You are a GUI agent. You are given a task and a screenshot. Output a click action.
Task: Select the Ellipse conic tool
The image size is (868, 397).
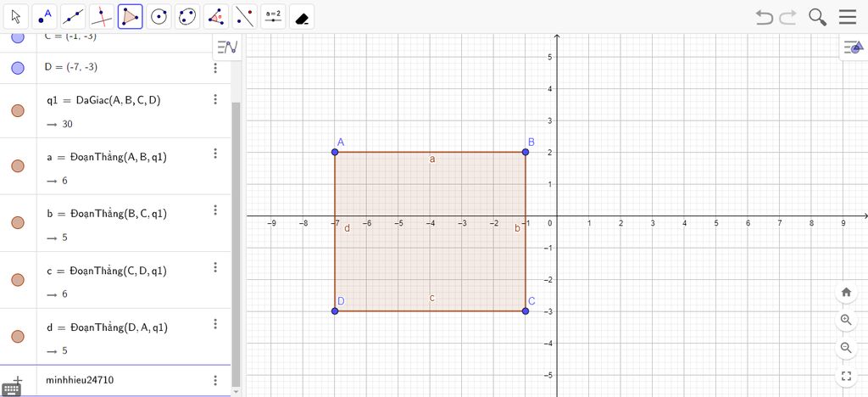click(187, 17)
